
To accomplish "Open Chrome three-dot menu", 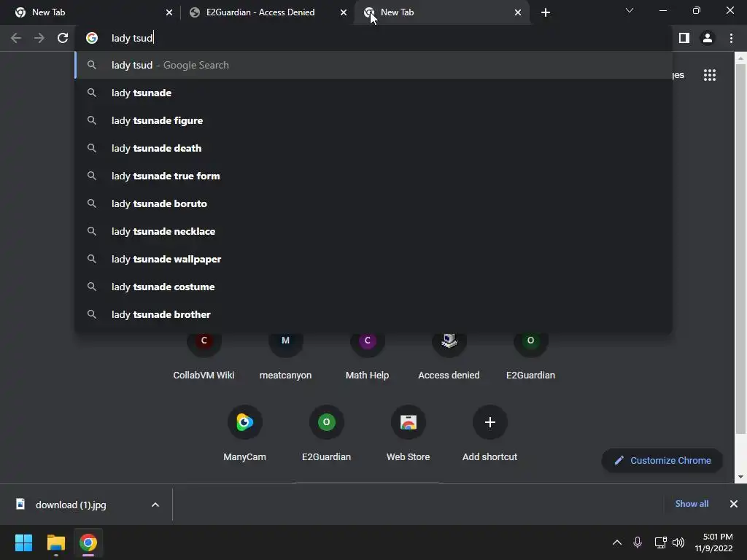I will click(x=731, y=38).
